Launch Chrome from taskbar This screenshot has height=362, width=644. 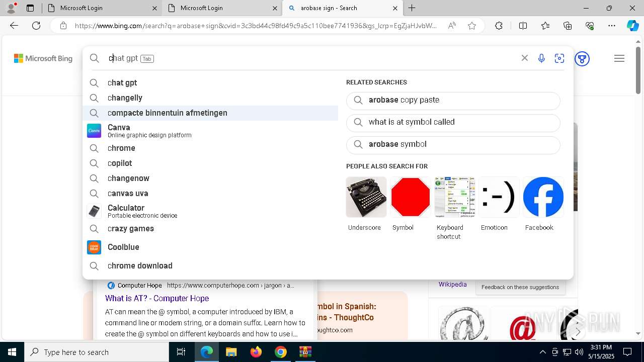pyautogui.click(x=281, y=352)
